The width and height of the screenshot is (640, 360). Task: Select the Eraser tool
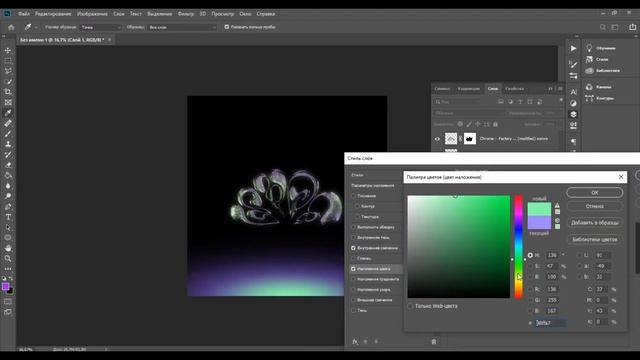coord(8,165)
